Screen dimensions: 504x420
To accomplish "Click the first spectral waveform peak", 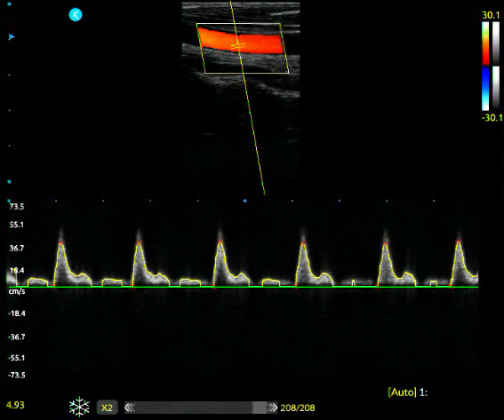I will point(61,242).
